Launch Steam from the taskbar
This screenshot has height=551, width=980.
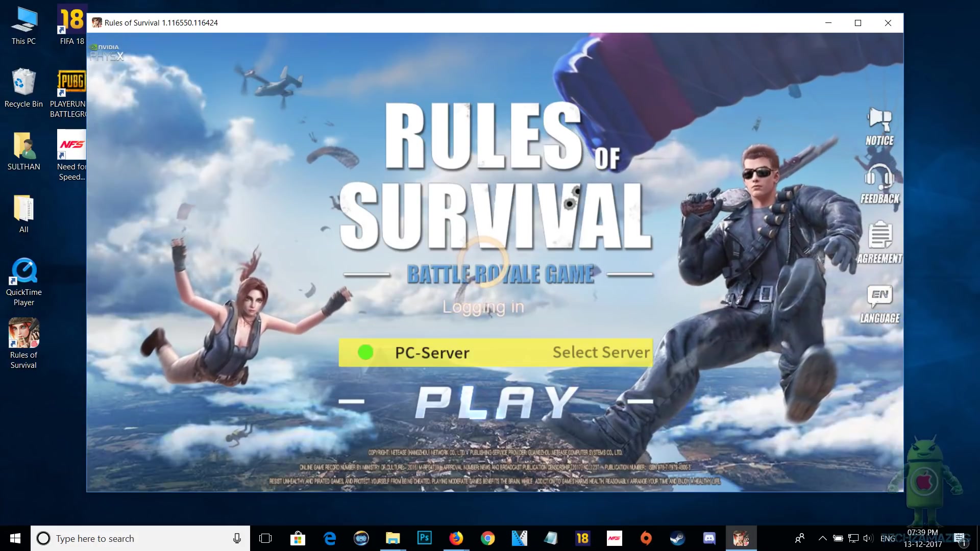point(677,538)
